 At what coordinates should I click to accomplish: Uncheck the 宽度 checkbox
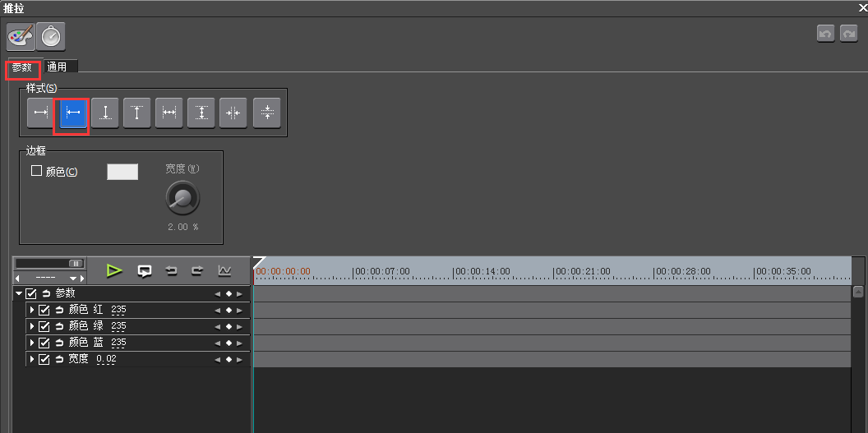coord(44,359)
